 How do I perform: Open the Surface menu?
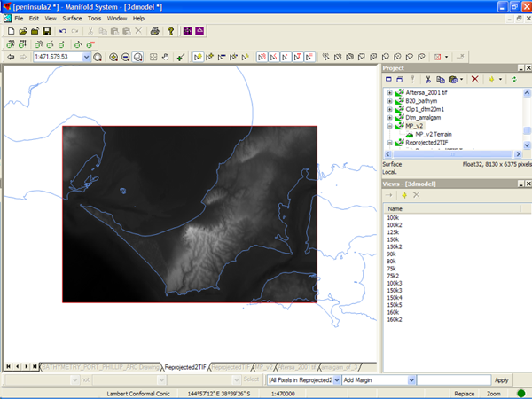pos(71,18)
